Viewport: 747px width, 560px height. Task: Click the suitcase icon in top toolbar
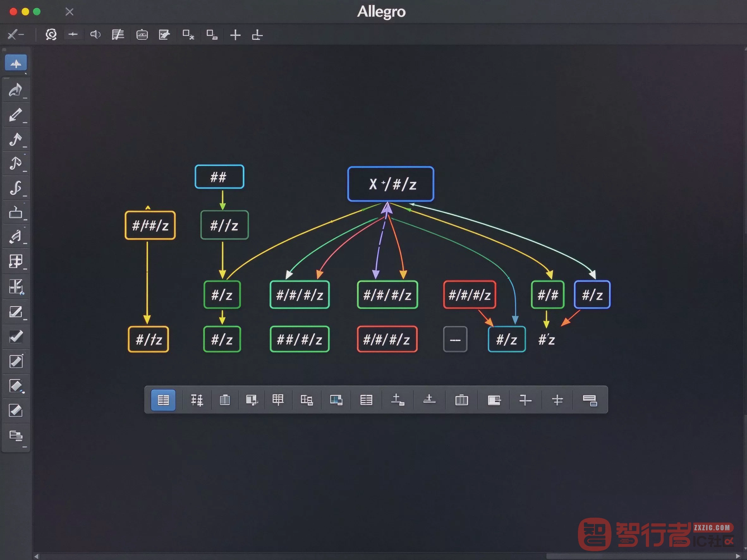(x=142, y=35)
